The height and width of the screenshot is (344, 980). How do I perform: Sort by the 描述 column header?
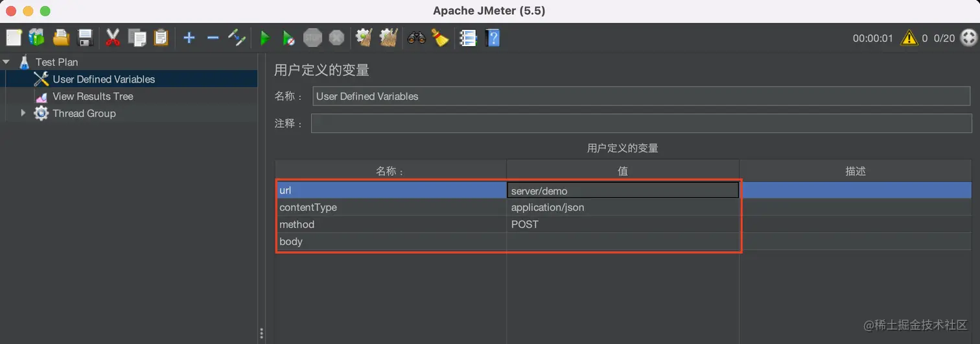click(856, 171)
